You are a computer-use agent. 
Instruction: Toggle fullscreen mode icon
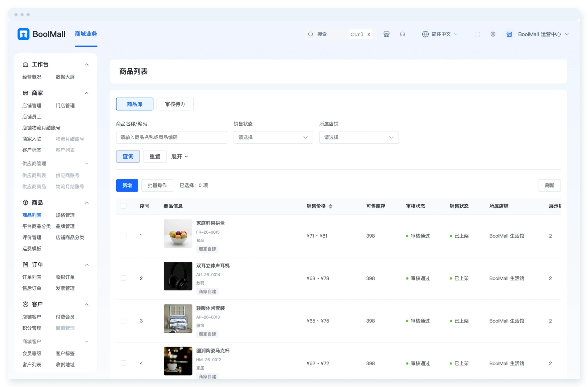point(477,34)
